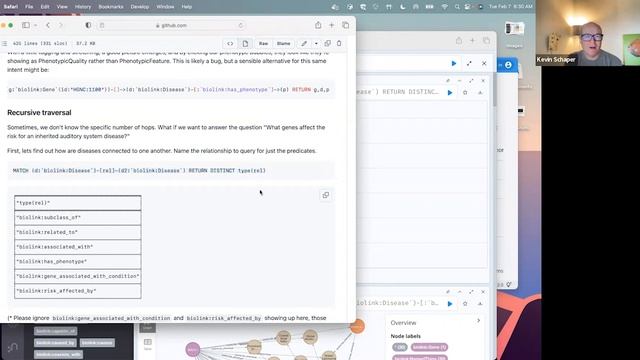Open the Edit menu
640x360 pixels.
[x=45, y=7]
